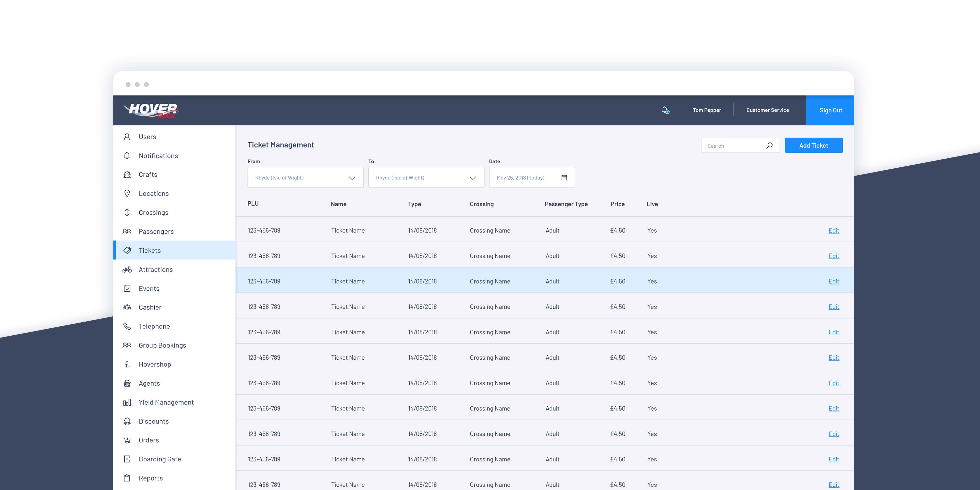Viewport: 980px width, 490px height.
Task: Click the Crafts ferry icon
Action: click(x=127, y=174)
